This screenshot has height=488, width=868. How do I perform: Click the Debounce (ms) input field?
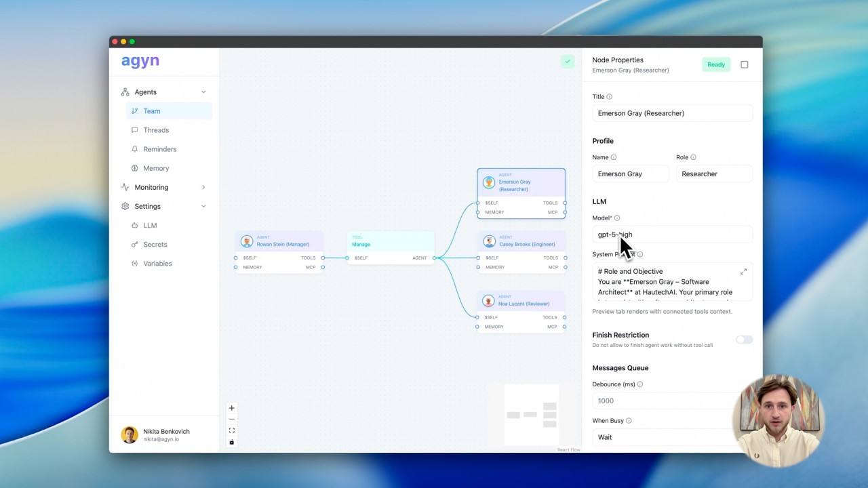[673, 401]
